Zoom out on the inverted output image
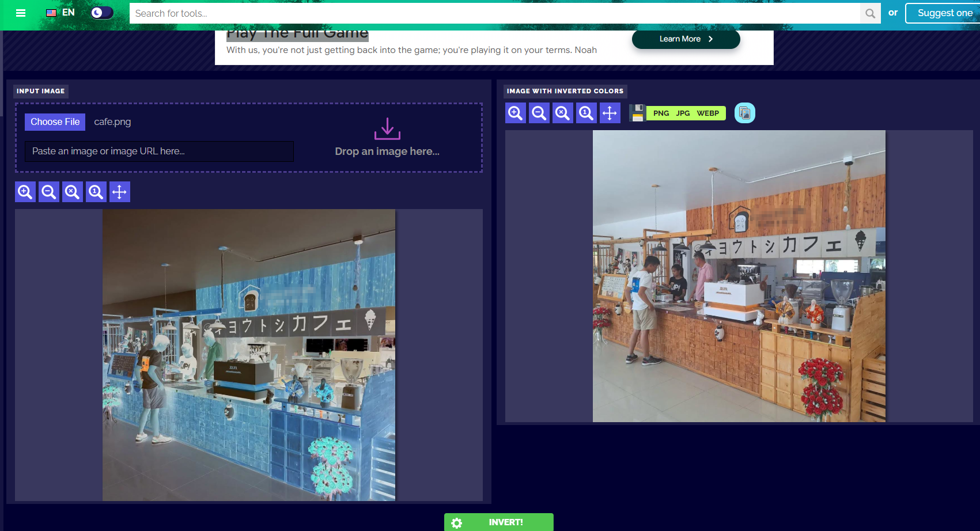Viewport: 980px width, 531px height. [539, 113]
